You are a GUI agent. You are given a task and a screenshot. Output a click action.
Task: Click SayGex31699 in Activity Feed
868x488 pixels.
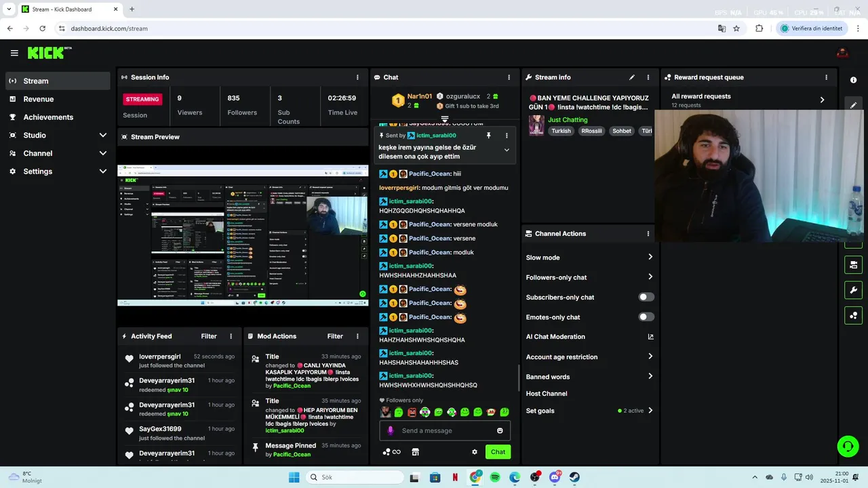(160, 429)
